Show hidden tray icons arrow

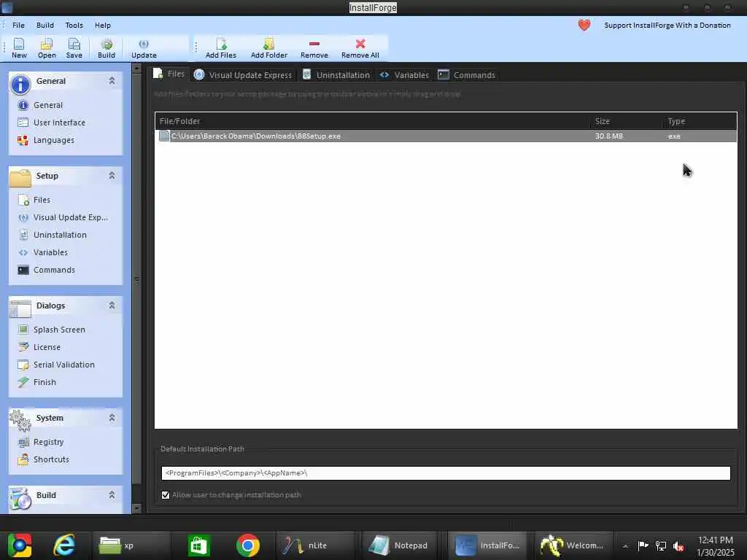coord(625,545)
